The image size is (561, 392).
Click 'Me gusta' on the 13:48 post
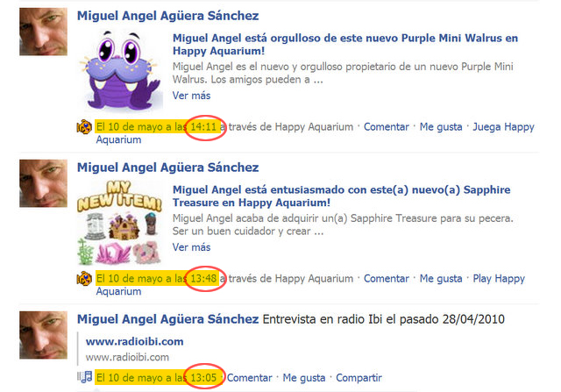click(441, 279)
